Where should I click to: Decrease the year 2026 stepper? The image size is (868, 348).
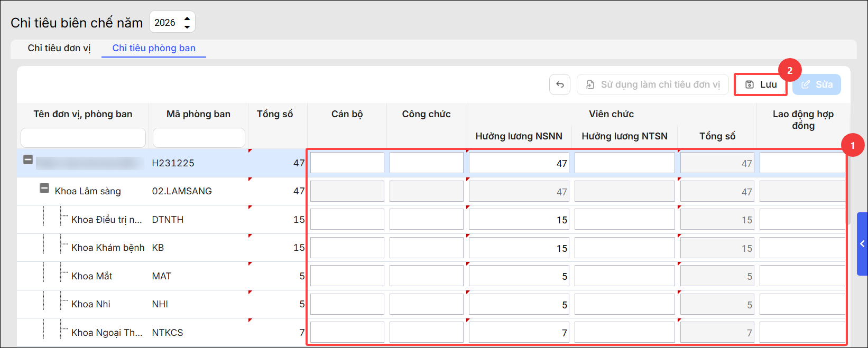[x=187, y=26]
